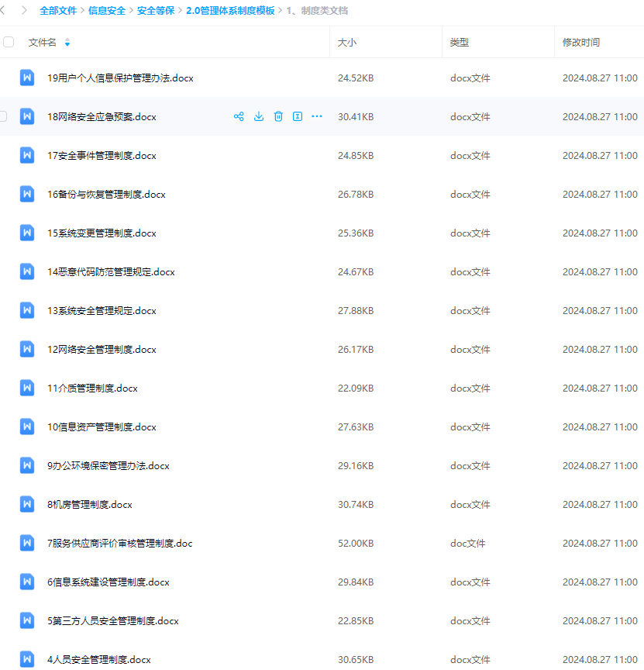Go to the 安全等保 breadcrumb folder
The image size is (644, 670).
(x=156, y=10)
